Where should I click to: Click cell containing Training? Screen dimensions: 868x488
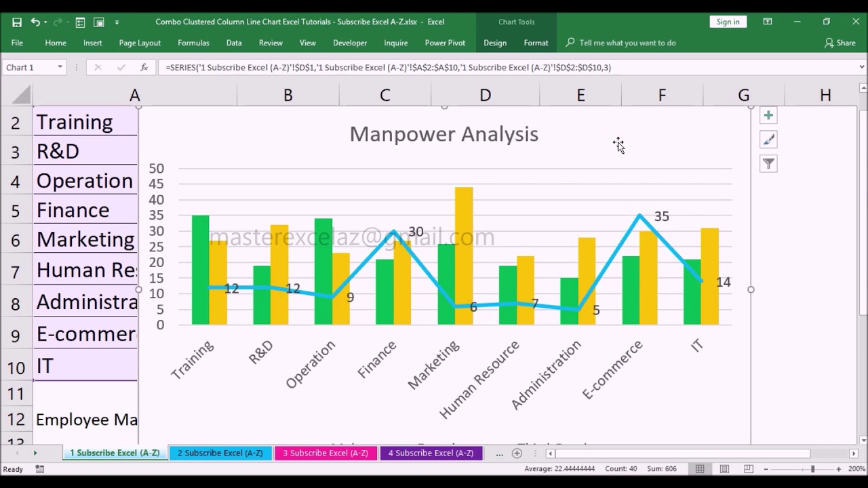click(x=85, y=122)
